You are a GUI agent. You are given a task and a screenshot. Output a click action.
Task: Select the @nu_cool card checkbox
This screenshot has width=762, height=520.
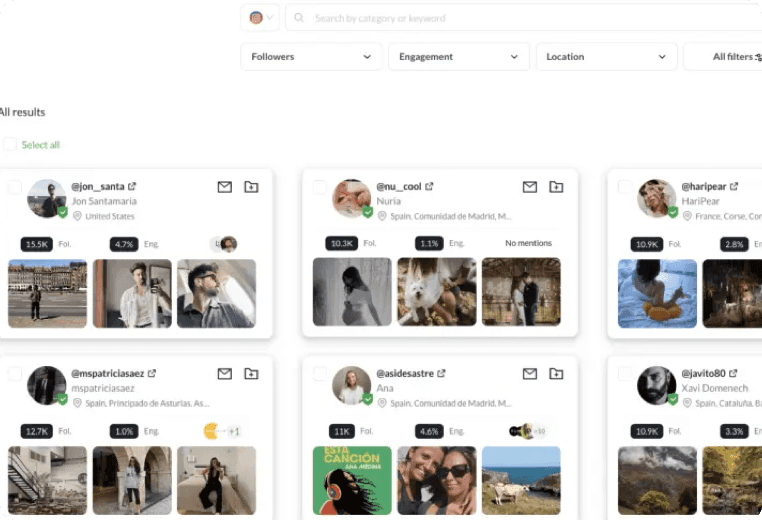(x=320, y=187)
